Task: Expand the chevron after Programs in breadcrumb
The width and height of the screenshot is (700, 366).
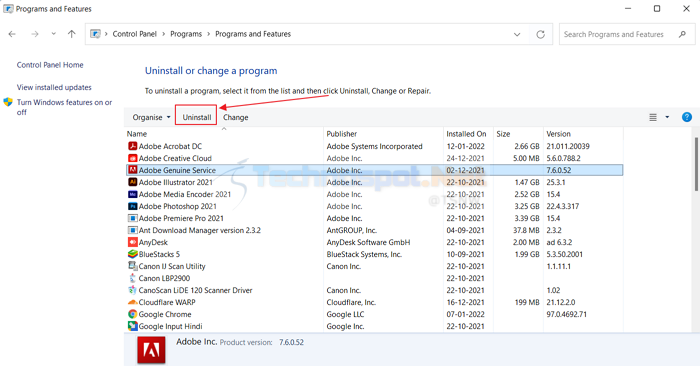Action: [x=208, y=34]
